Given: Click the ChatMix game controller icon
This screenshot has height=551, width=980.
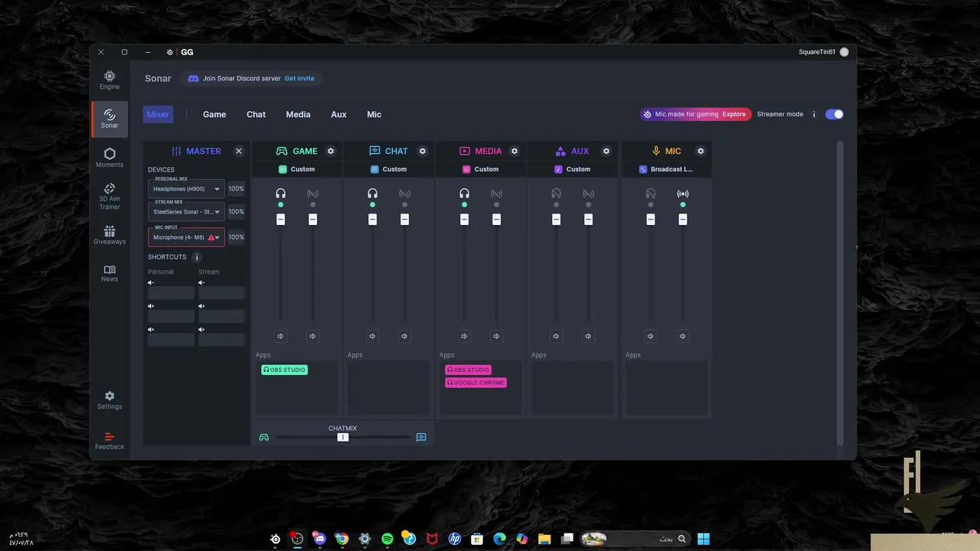Looking at the screenshot, I should click(264, 438).
